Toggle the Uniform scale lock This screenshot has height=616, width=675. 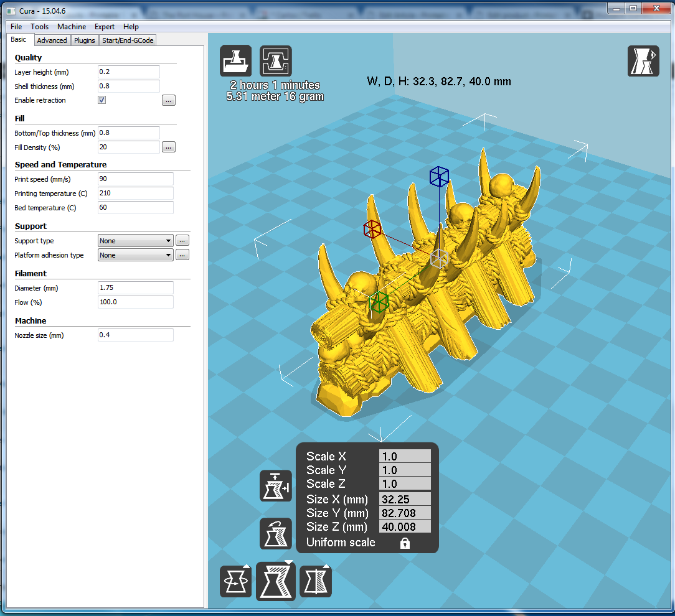coord(405,543)
